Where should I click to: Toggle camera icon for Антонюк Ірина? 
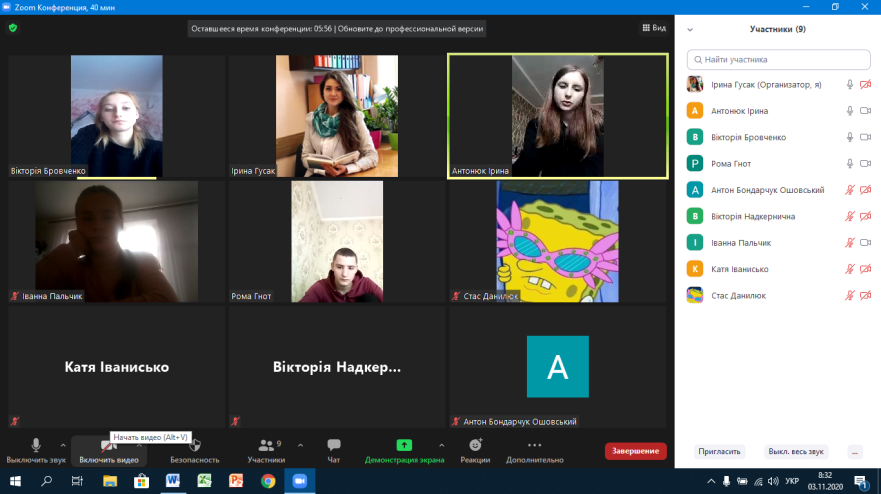[x=865, y=111]
